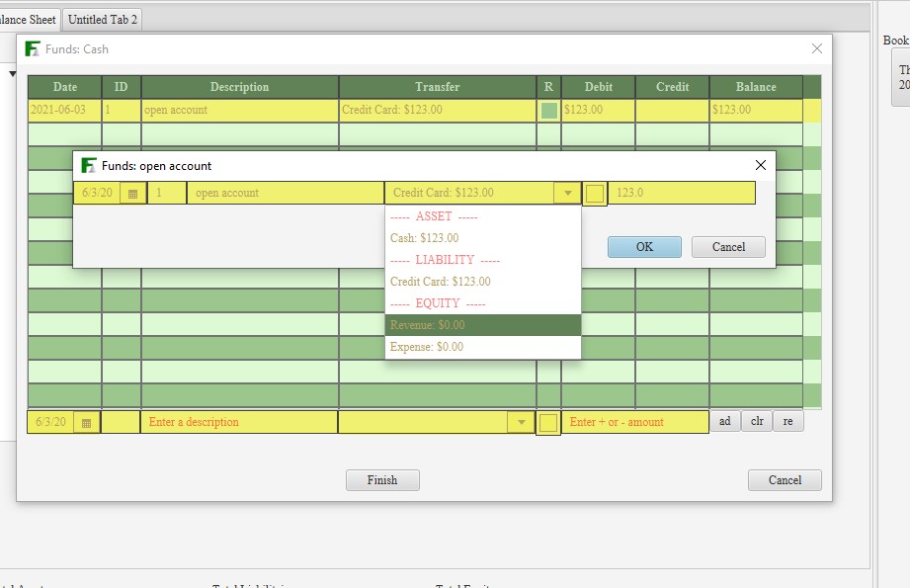Viewport: 910px width, 588px height.
Task: Click the 6/3/20 date field in the new entry row
Action: 51,422
